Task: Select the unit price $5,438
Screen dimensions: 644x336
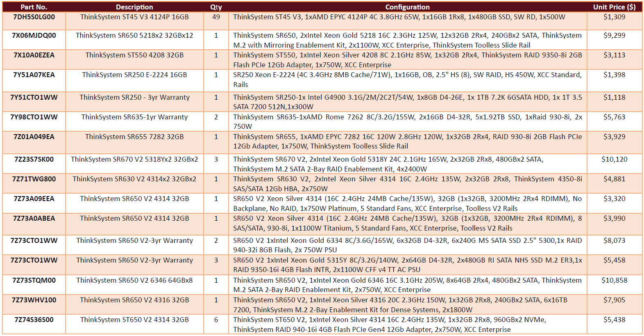Action: pos(615,320)
